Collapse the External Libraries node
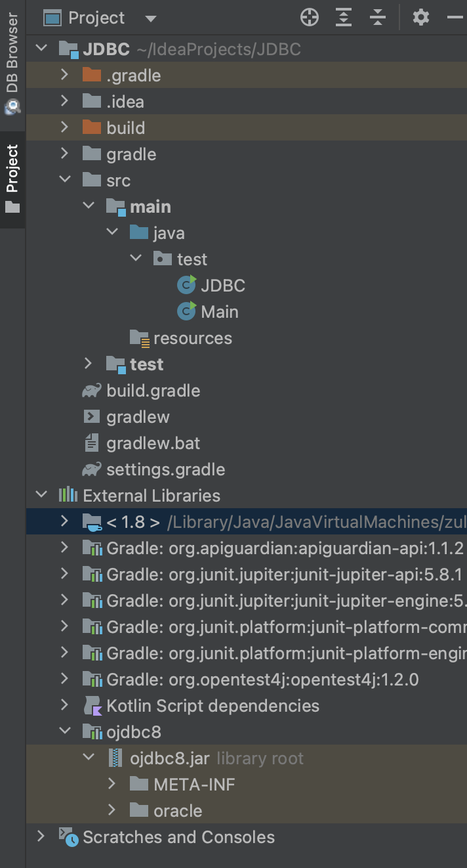 [x=41, y=495]
